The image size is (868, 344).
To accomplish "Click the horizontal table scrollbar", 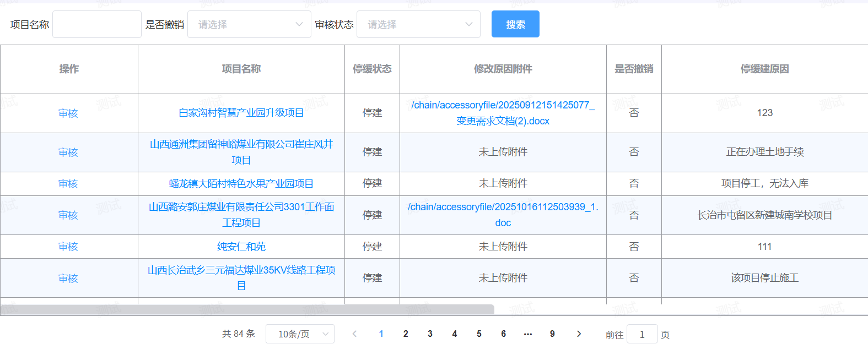I will (x=247, y=309).
